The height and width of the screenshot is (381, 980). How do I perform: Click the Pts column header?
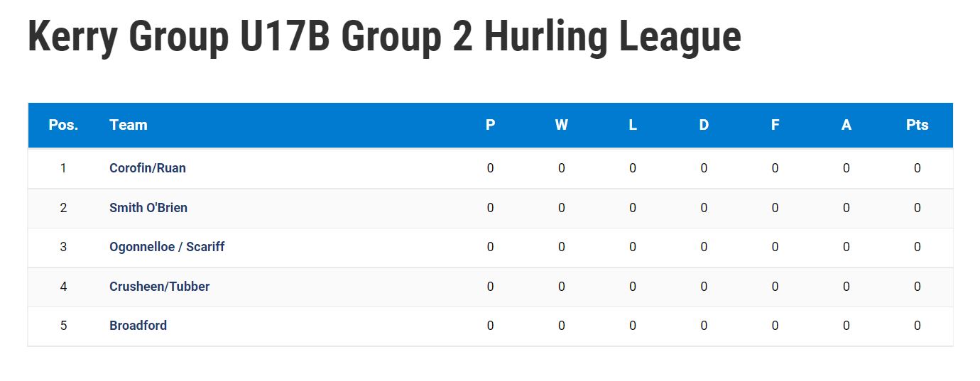(918, 125)
